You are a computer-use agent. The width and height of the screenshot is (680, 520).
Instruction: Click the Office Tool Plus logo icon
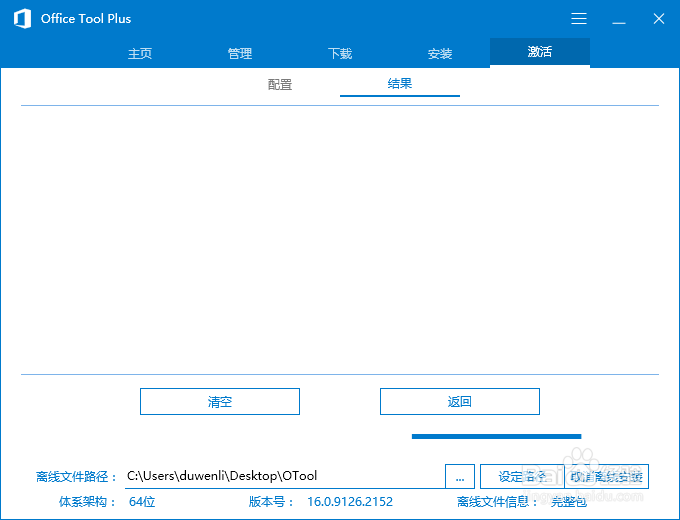(22, 19)
